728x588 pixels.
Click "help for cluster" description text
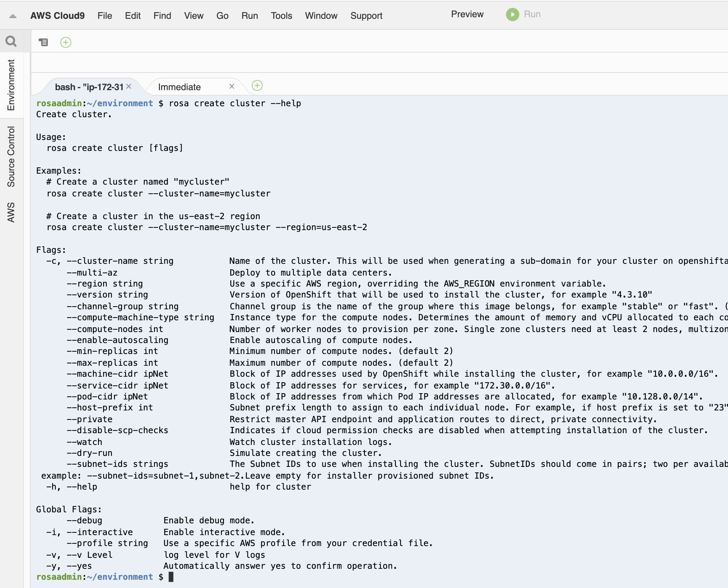271,487
